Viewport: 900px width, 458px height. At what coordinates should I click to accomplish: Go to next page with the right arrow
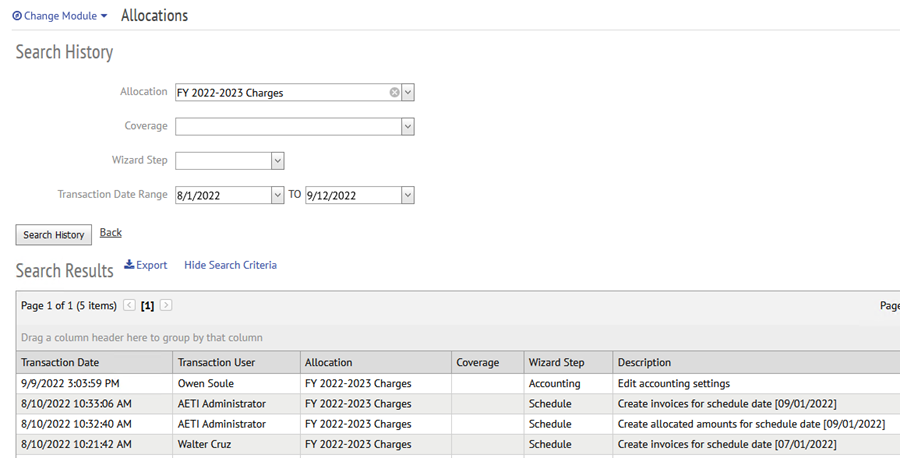pos(166,305)
